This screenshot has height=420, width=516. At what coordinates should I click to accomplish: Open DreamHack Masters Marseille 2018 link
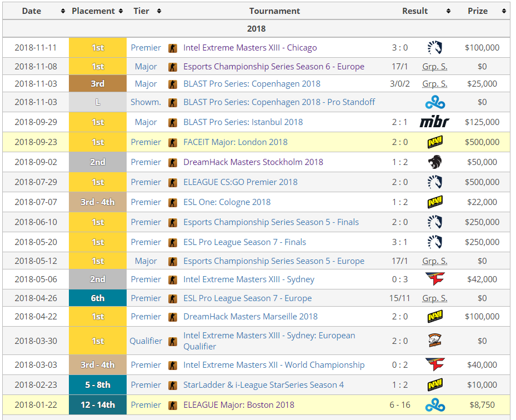click(251, 317)
